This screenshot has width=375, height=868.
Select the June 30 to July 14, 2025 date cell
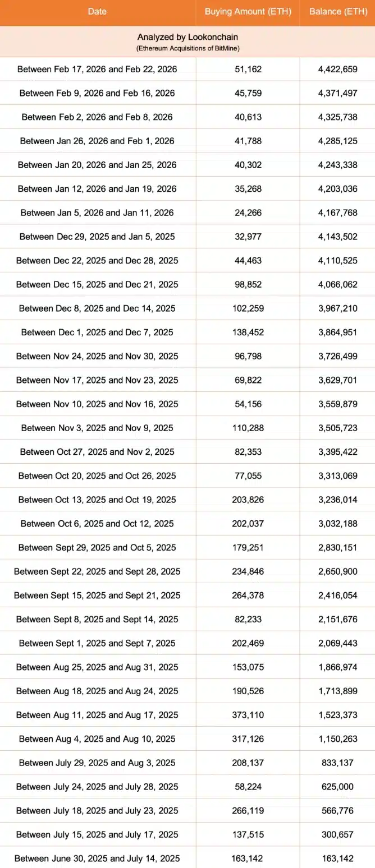point(97,858)
